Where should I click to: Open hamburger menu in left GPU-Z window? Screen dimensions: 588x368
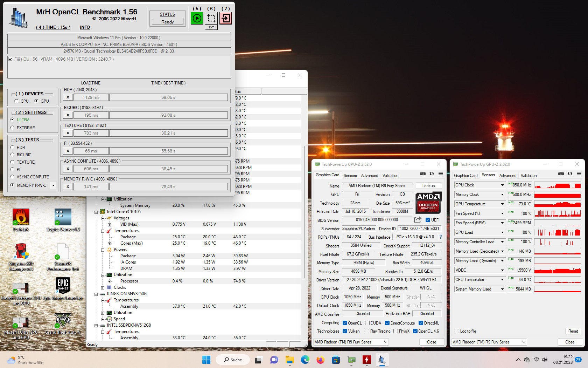(x=441, y=174)
